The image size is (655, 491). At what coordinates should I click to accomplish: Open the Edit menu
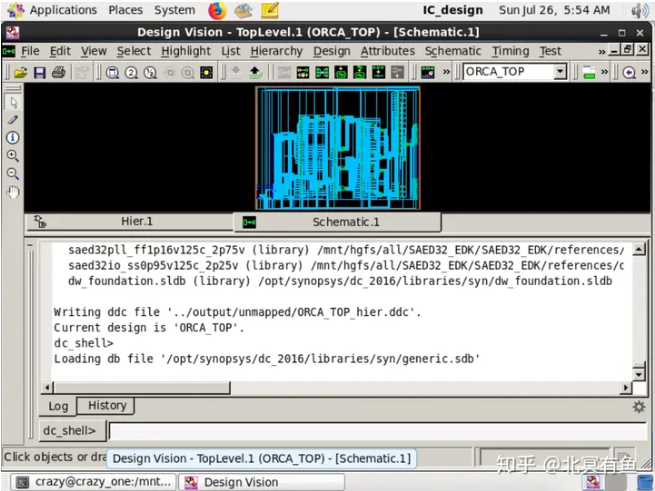(x=60, y=51)
